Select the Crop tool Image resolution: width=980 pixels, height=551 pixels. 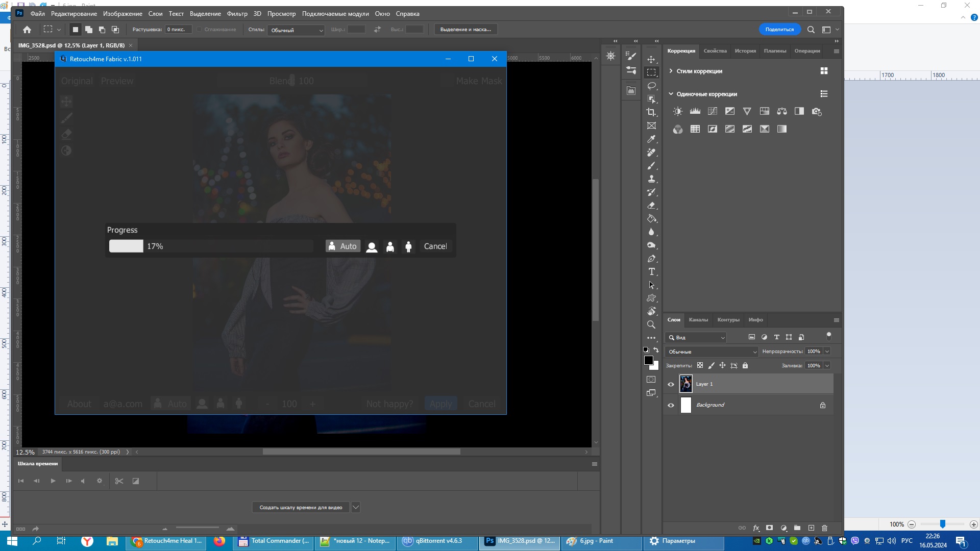click(x=651, y=112)
